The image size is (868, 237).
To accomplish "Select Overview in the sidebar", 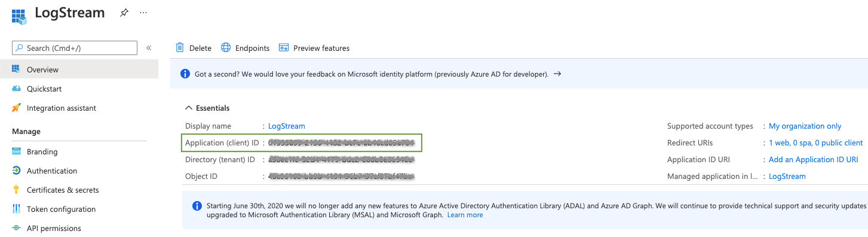I will coord(79,69).
